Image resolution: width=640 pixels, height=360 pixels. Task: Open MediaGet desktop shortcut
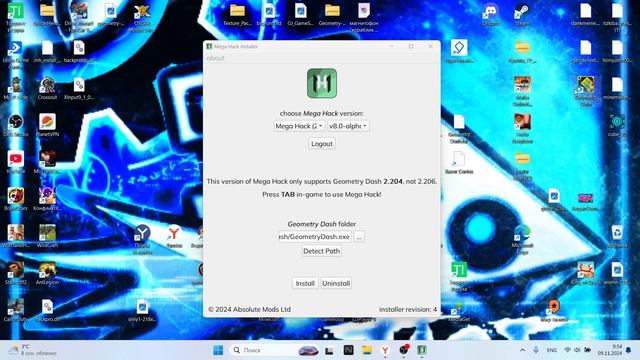pyautogui.click(x=459, y=310)
